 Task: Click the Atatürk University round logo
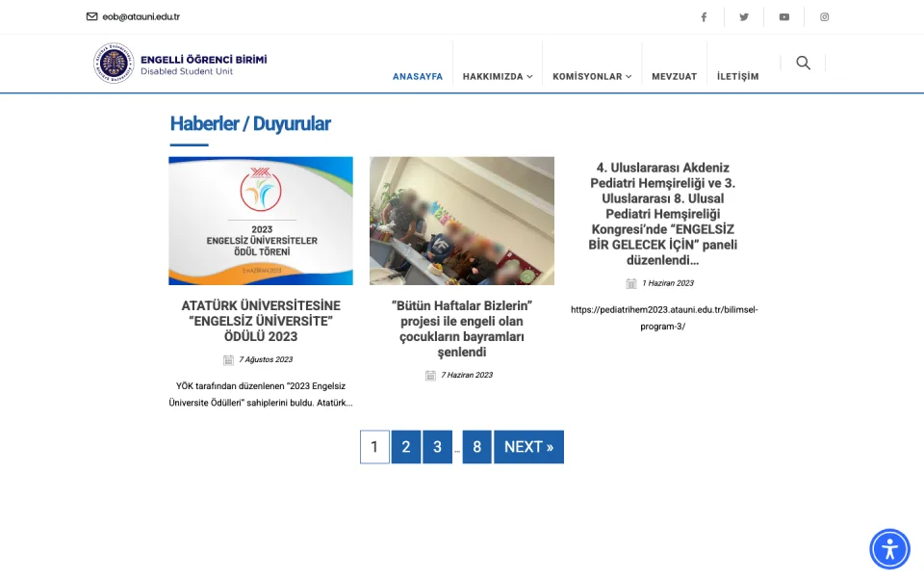(114, 64)
